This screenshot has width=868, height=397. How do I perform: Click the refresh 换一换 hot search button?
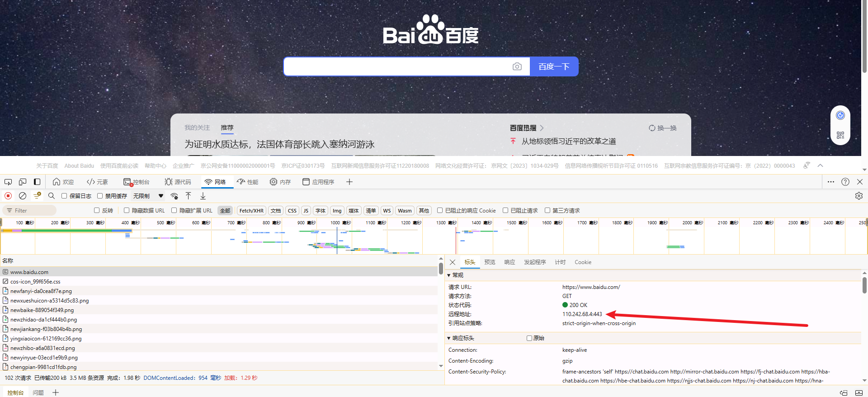point(663,128)
